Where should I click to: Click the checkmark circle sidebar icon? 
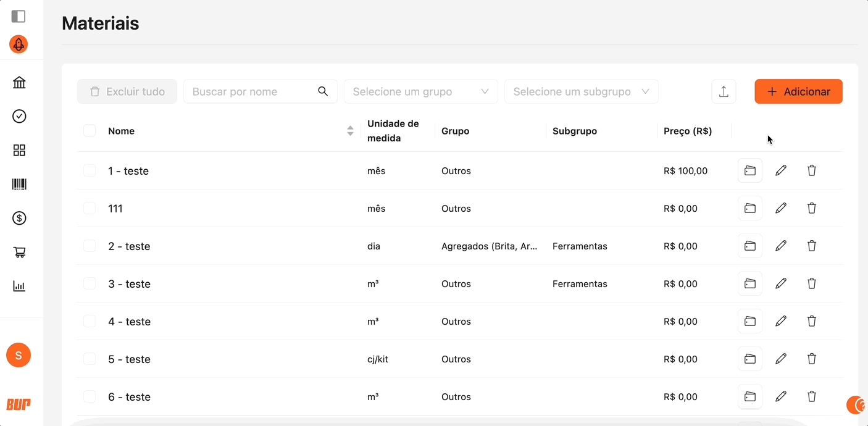click(x=19, y=116)
